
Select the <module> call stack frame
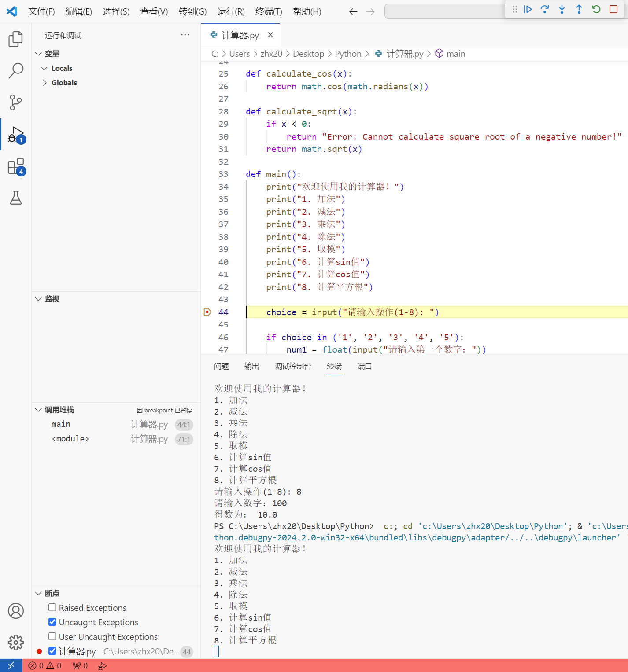(70, 439)
